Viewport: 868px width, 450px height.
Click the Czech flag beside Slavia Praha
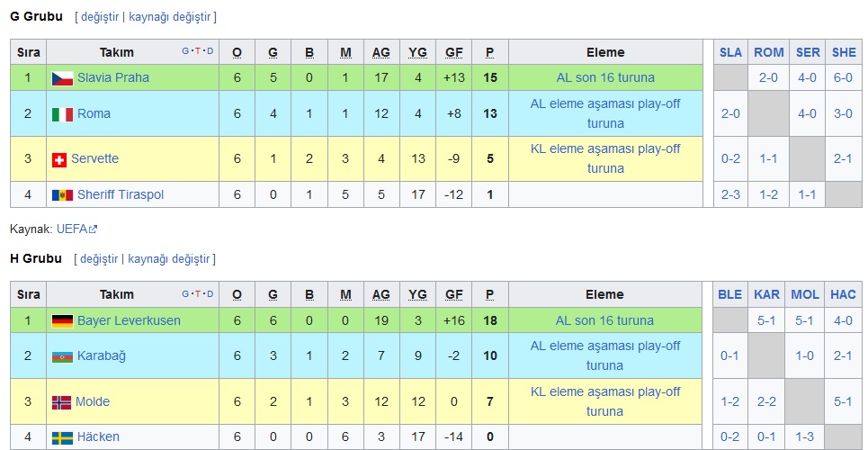[x=63, y=78]
